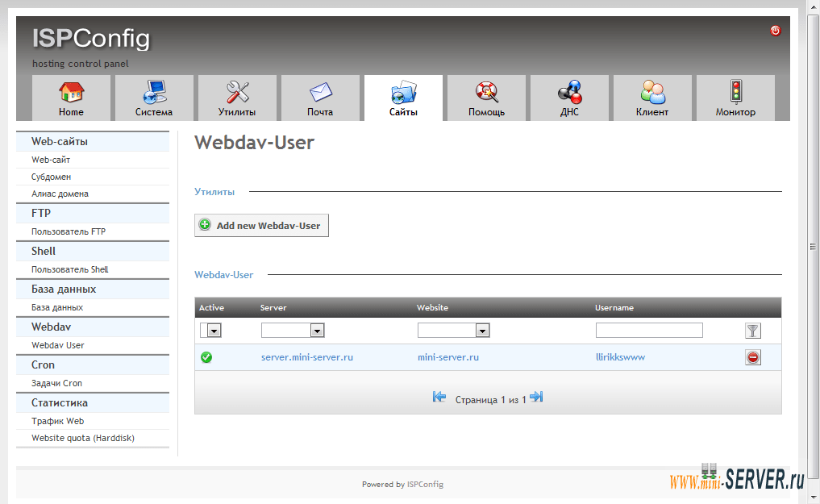
Task: Click Add new Webdav-User button
Action: (x=261, y=226)
